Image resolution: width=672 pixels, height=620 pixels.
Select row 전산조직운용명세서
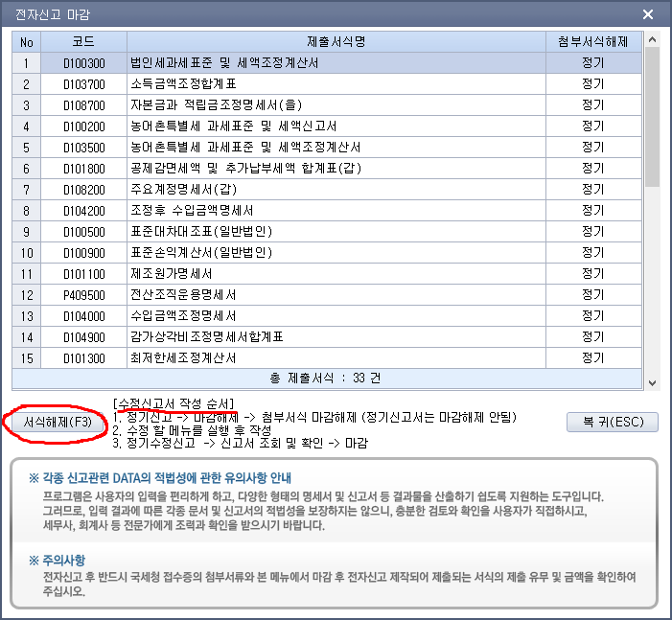pyautogui.click(x=327, y=295)
